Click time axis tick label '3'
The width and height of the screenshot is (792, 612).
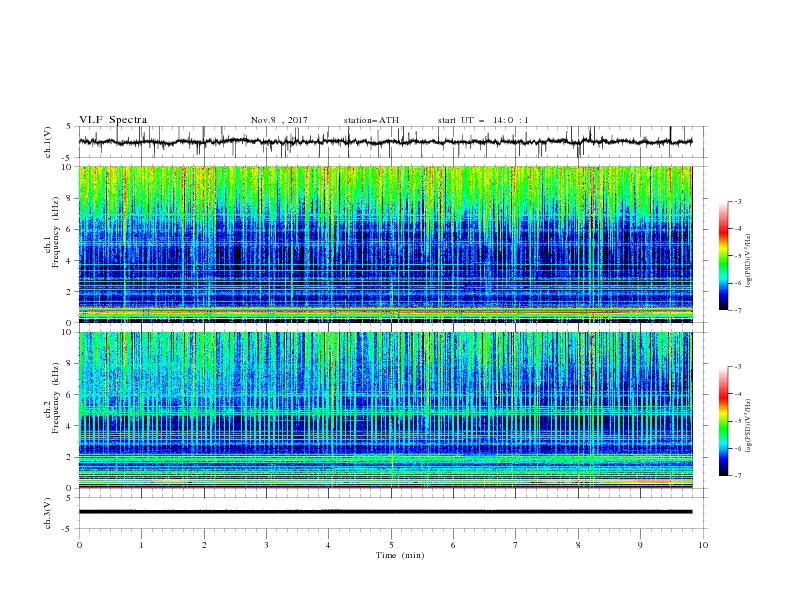point(266,545)
